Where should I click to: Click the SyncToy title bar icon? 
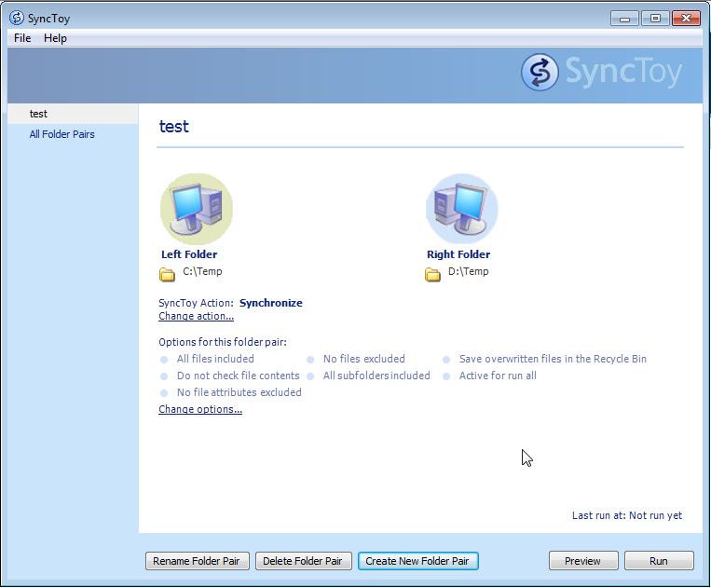(x=17, y=18)
